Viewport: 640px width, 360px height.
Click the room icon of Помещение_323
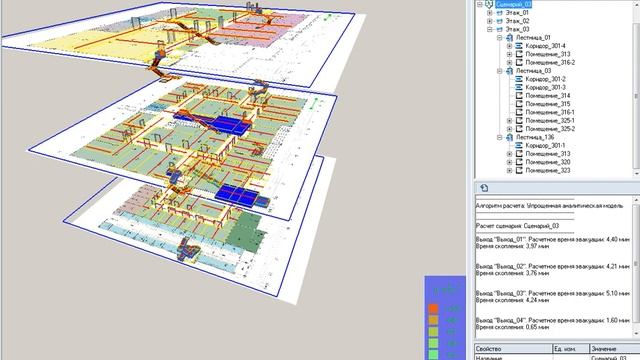pos(519,171)
